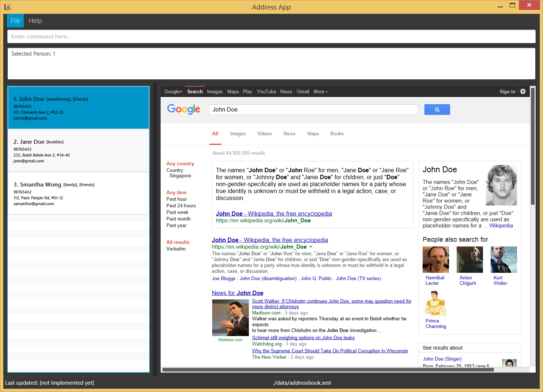Open Joe Bloggs related link
The width and height of the screenshot is (543, 392).
pos(224,279)
